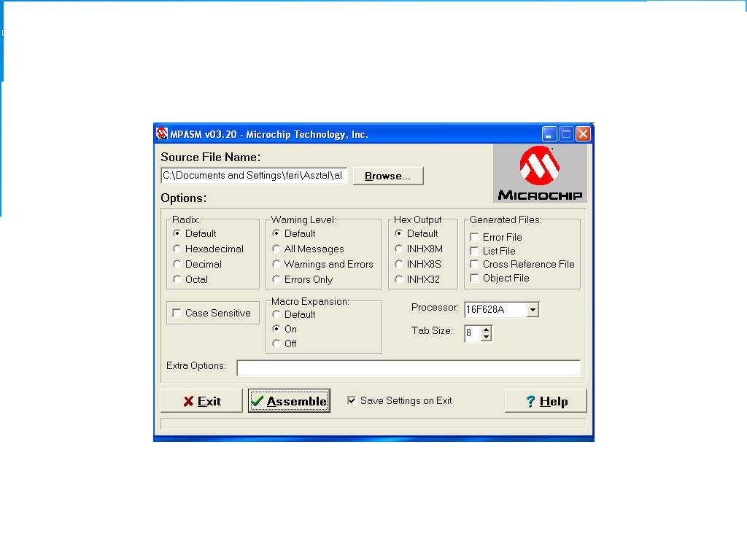Decrease Tab Size with down arrow
Image resolution: width=747 pixels, height=560 pixels.
(486, 337)
